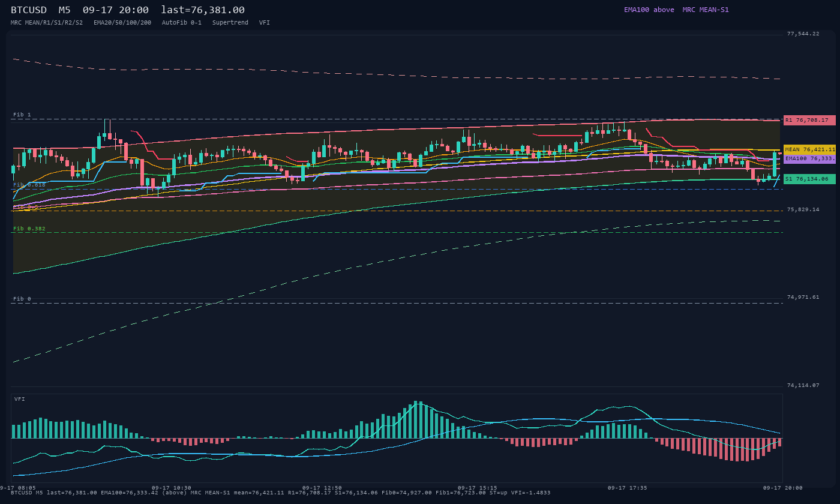Click the 09-17 20:00 time axis label

[782, 488]
